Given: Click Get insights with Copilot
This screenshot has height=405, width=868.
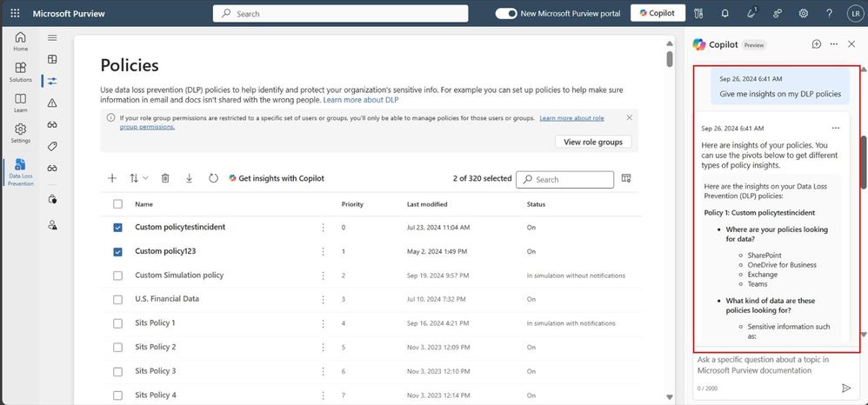Looking at the screenshot, I should 277,178.
